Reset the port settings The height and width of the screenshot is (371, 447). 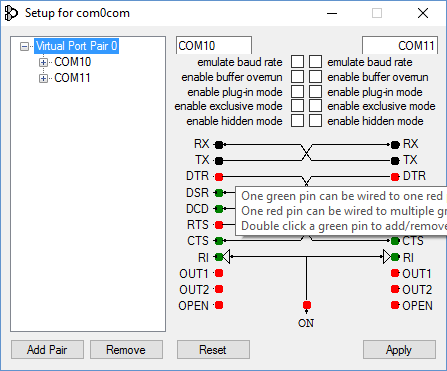tap(213, 350)
